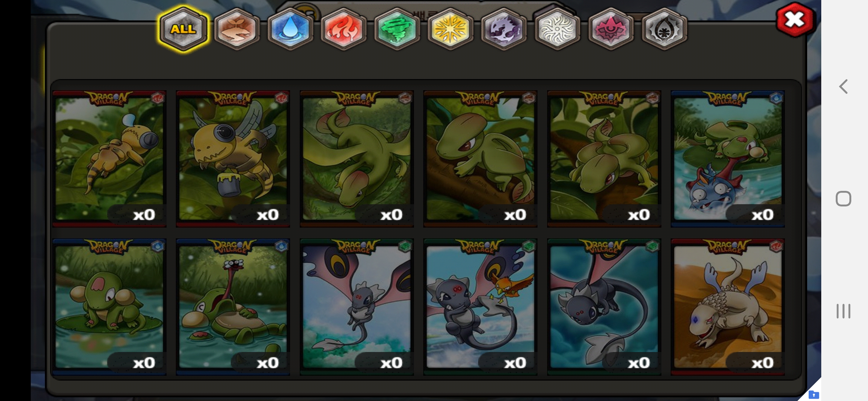Select the ALL filter hexagon
Viewport: 868px width, 401px height.
pos(183,29)
